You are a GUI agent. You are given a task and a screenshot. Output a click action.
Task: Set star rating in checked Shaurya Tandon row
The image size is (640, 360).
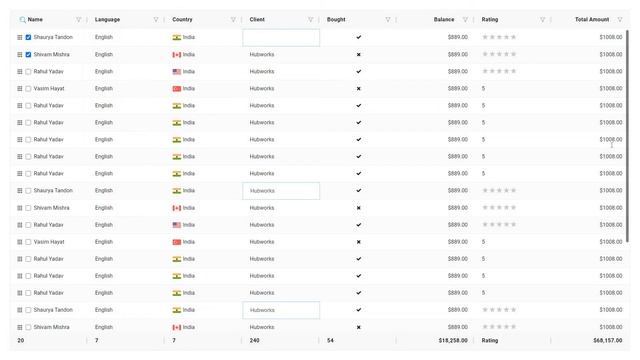pos(499,37)
